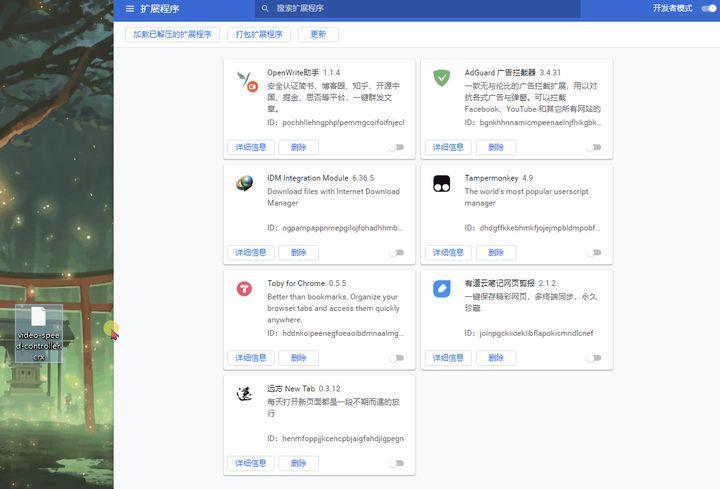Click the Tampermonkey 4.9 title text
The width and height of the screenshot is (720, 489).
click(x=499, y=178)
